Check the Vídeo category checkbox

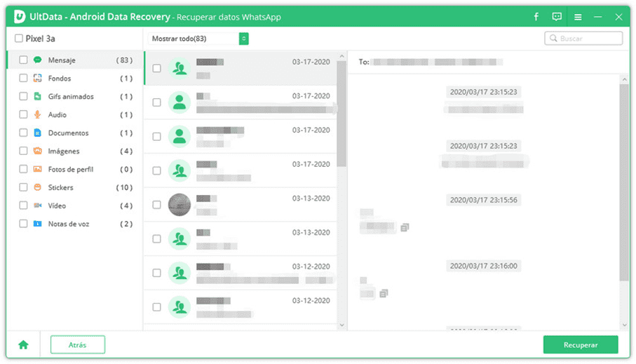click(x=24, y=205)
